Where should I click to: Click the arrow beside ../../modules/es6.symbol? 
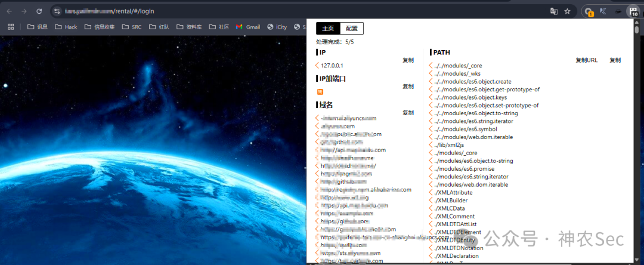click(431, 129)
